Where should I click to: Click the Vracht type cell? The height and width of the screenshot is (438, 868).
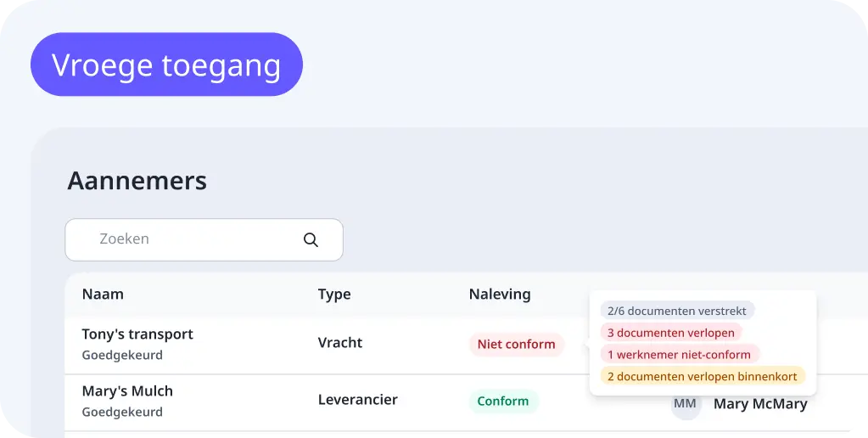click(x=340, y=343)
